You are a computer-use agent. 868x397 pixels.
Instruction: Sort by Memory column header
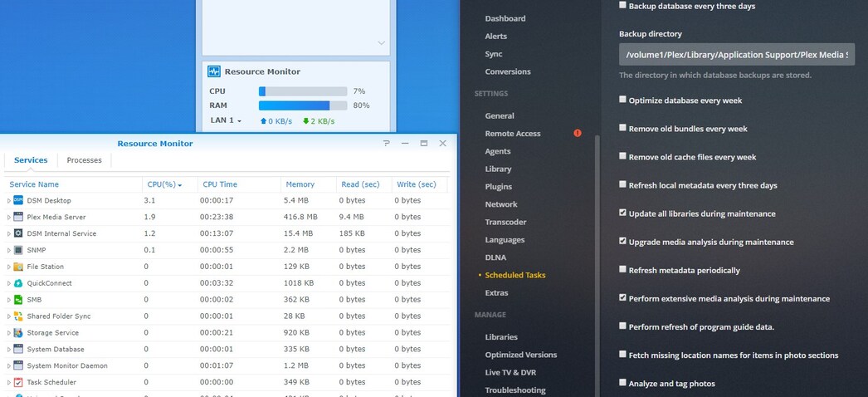(x=309, y=184)
